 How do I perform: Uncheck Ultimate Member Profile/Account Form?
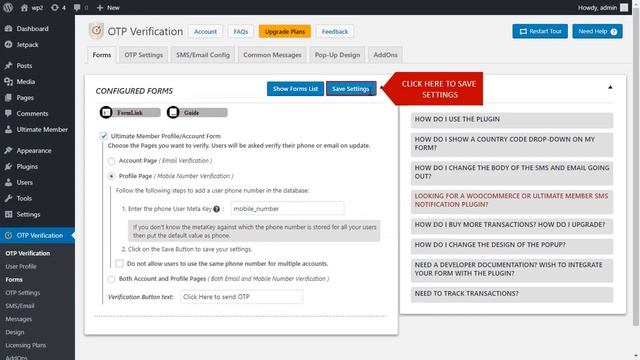coord(104,136)
